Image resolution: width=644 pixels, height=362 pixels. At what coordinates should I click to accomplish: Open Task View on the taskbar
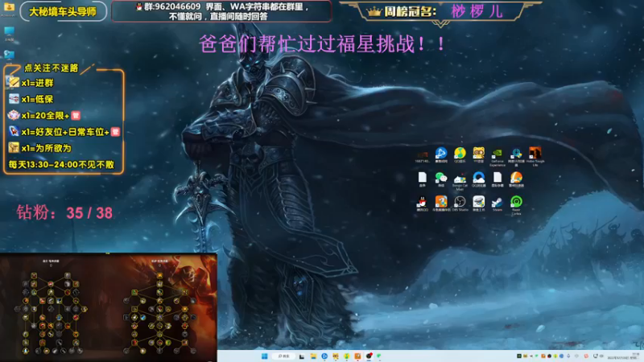tap(302, 356)
